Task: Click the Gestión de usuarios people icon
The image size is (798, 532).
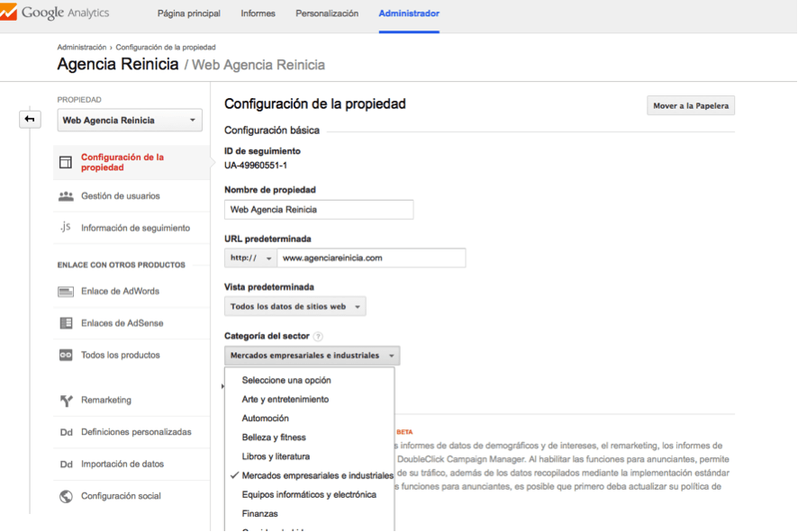Action: (x=65, y=195)
